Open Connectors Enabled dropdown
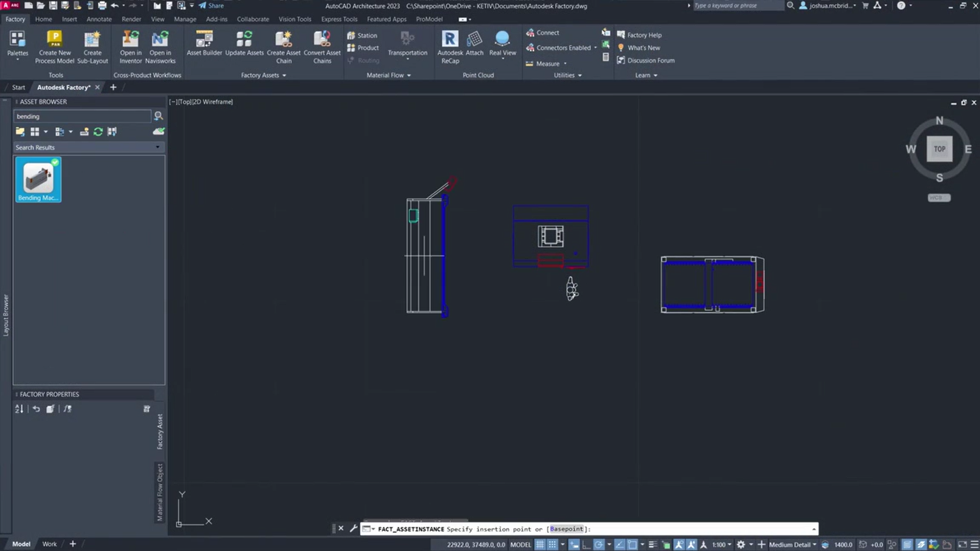The height and width of the screenshot is (551, 980). click(596, 48)
